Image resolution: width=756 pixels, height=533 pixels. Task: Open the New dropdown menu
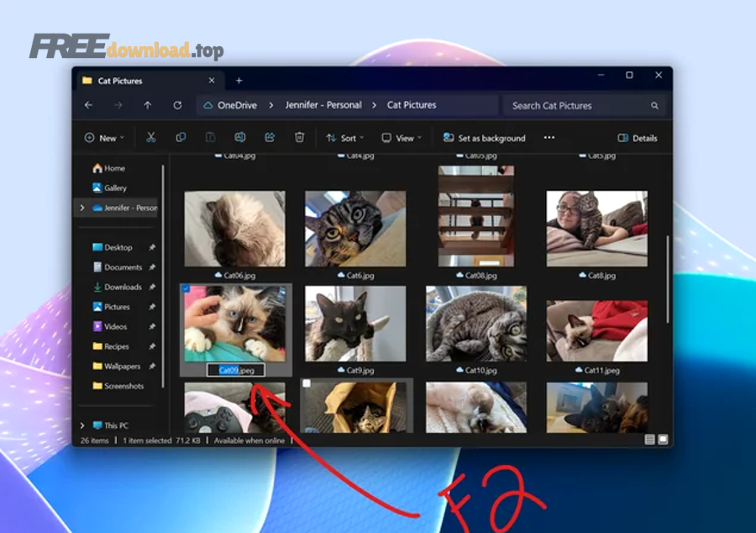[x=104, y=138]
